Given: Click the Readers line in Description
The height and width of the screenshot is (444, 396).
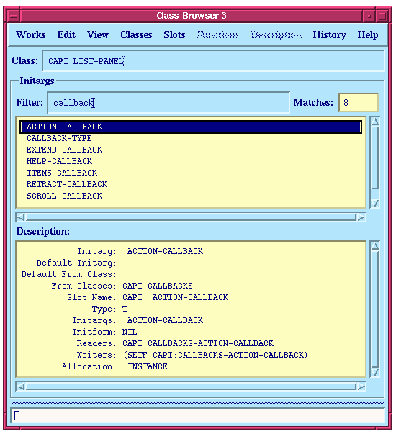Looking at the screenshot, I should tap(175, 343).
